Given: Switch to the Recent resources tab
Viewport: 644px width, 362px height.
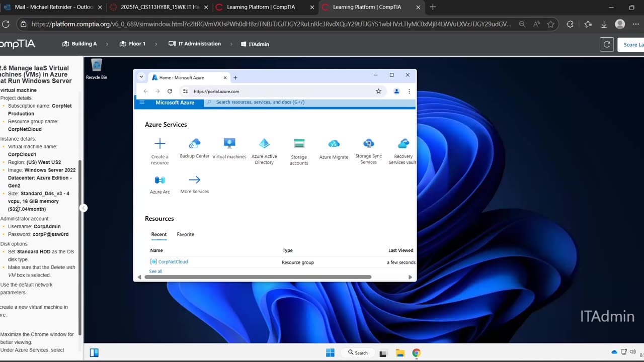Looking at the screenshot, I should pos(159,235).
